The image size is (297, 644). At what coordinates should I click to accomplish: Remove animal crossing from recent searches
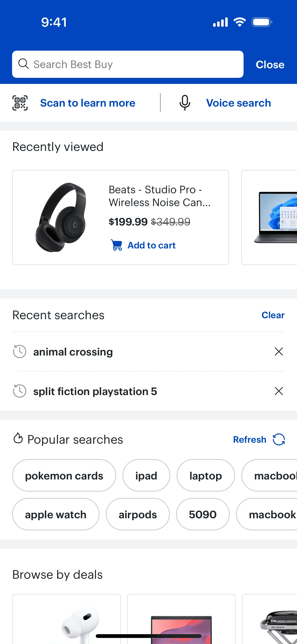pos(279,351)
